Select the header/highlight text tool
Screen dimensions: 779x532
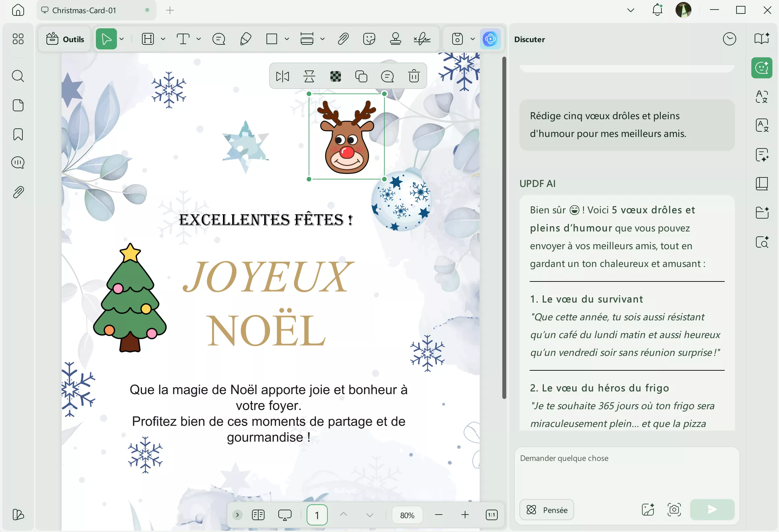(x=148, y=39)
